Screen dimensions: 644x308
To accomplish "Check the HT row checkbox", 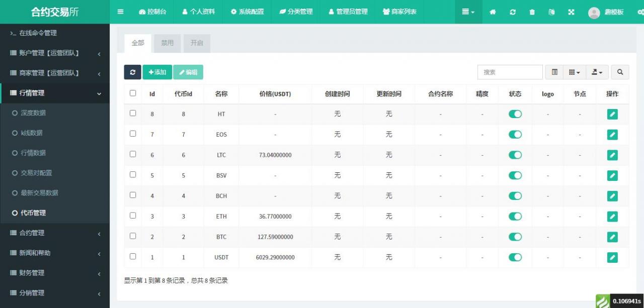I will click(133, 113).
